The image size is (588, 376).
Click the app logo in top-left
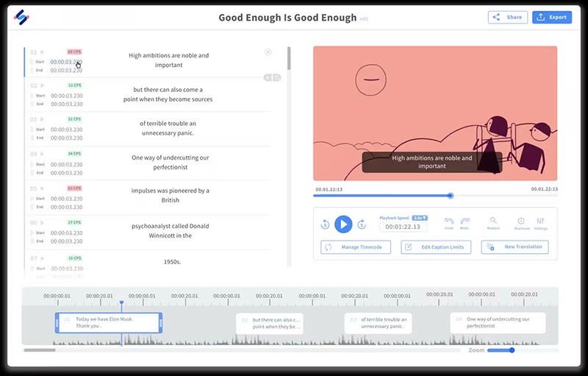[x=22, y=17]
